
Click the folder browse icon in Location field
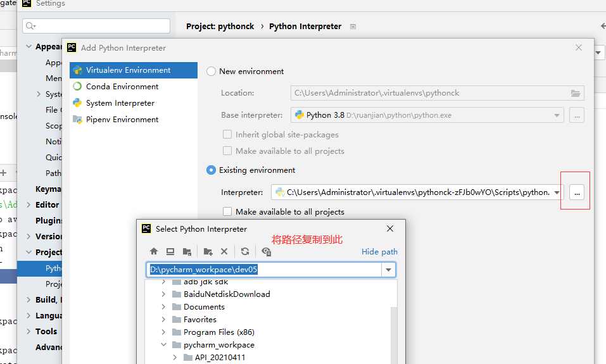[576, 93]
